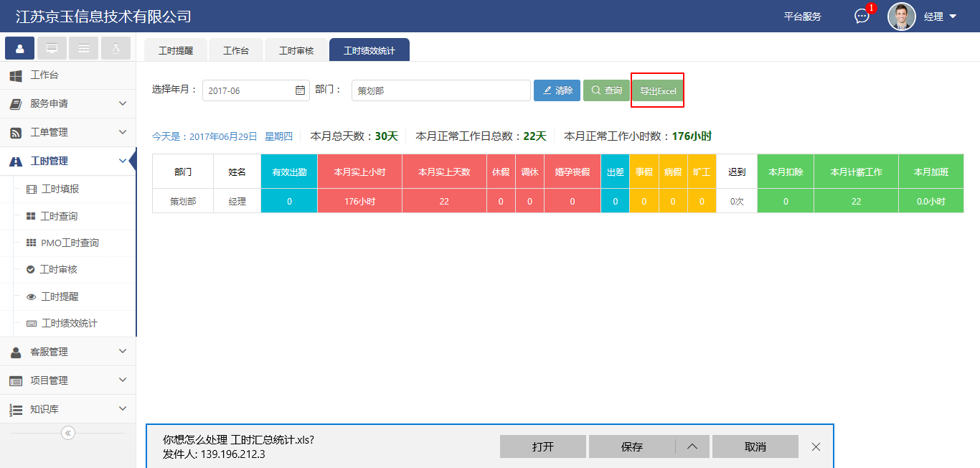The width and height of the screenshot is (980, 468).
Task: Click the calendar icon in date field
Action: click(300, 90)
